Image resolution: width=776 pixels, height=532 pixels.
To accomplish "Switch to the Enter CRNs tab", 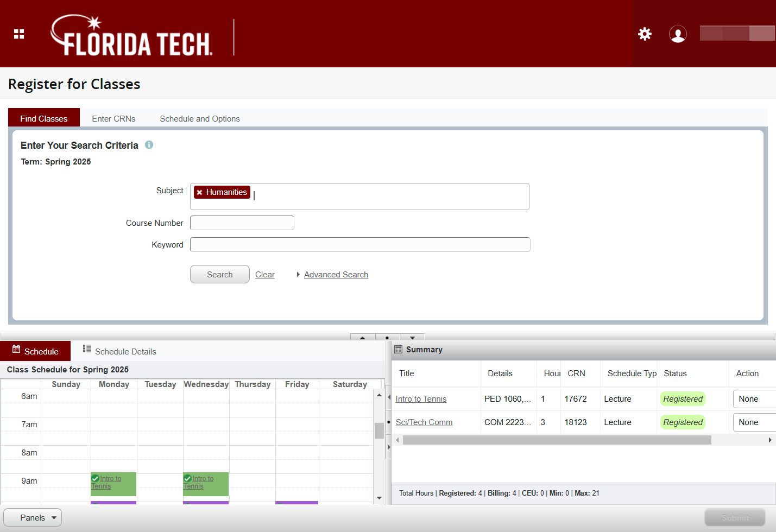I will (x=113, y=118).
